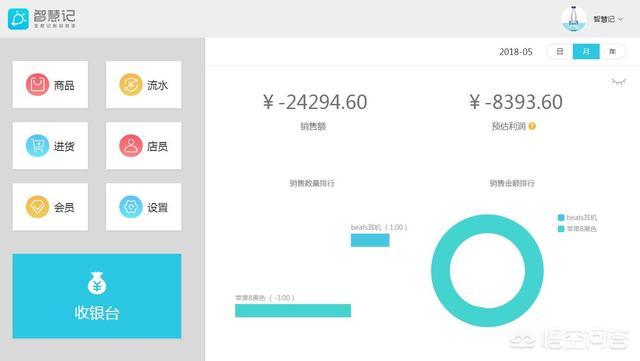Expand the 智慧记 account dropdown
Image resolution: width=640 pixels, height=361 pixels.
click(x=608, y=19)
